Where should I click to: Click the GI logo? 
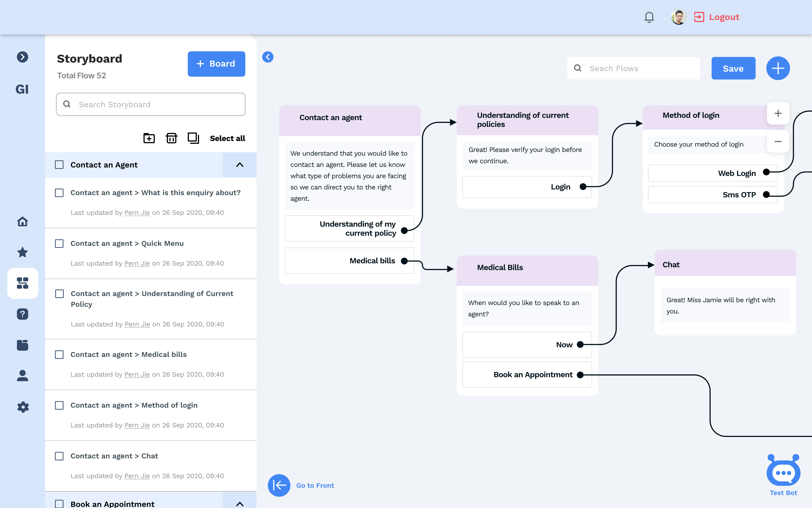(22, 89)
